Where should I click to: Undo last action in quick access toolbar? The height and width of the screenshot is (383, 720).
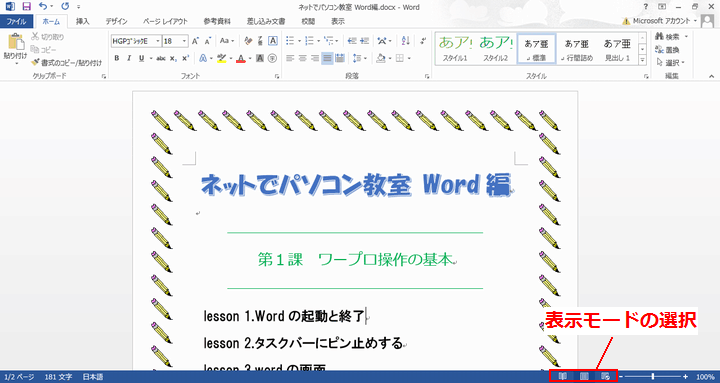[43, 6]
